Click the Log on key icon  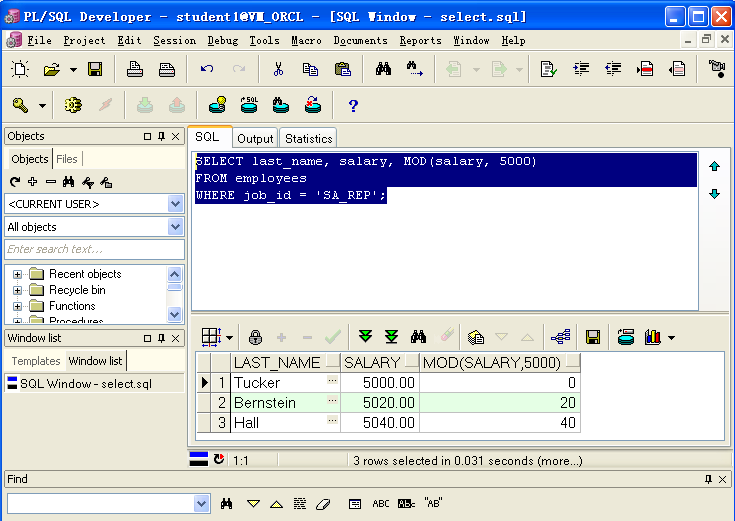click(20, 105)
